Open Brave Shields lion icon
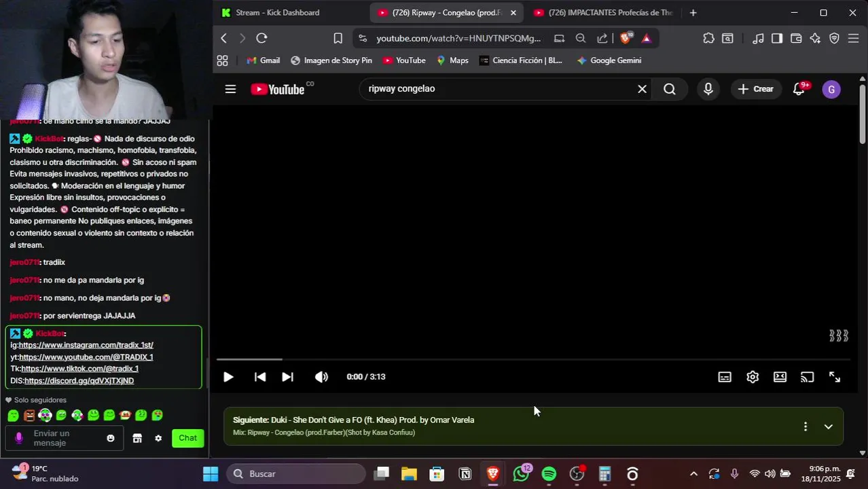Image resolution: width=868 pixels, height=489 pixels. click(626, 38)
